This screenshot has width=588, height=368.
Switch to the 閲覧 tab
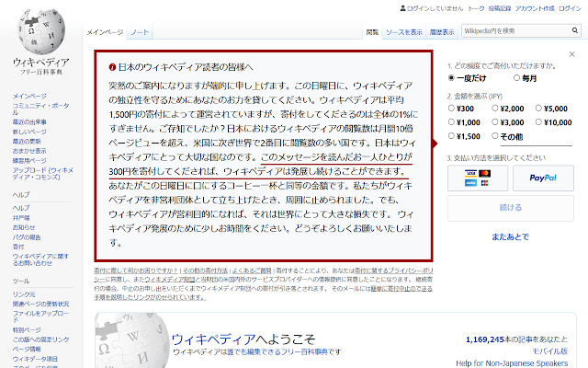[x=372, y=32]
